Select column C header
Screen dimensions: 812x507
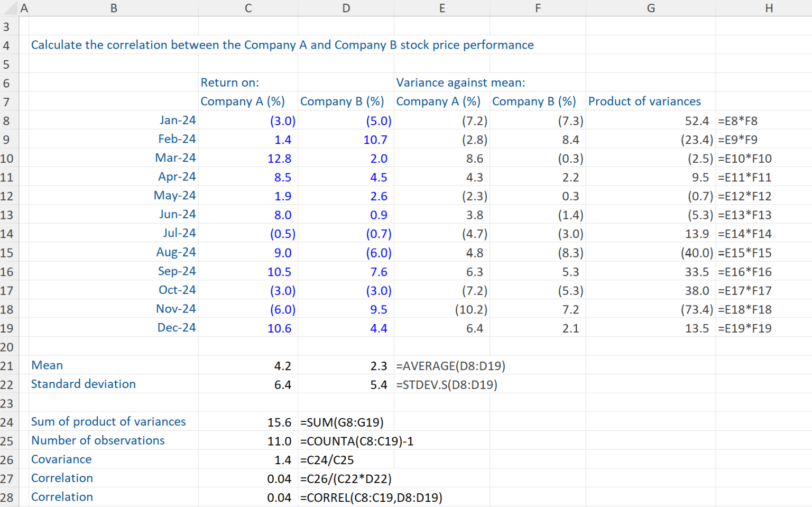(248, 8)
